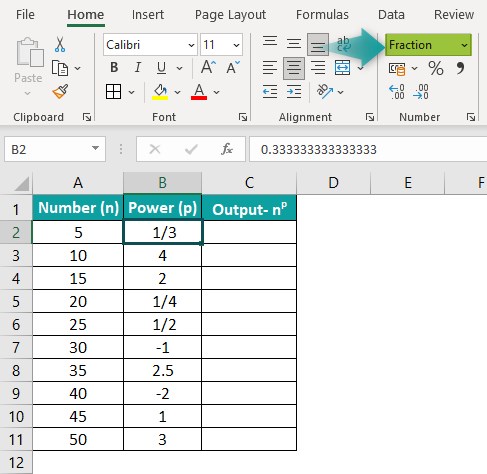The image size is (487, 474).
Task: Align text left
Action: pyautogui.click(x=270, y=68)
